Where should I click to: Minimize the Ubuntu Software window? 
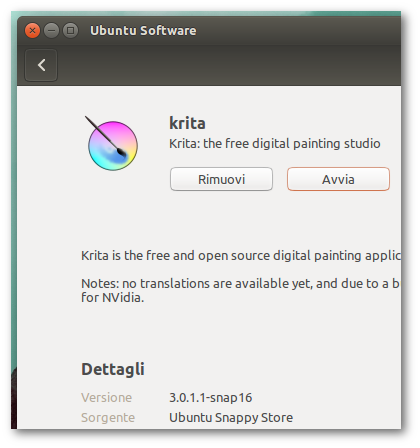(x=51, y=31)
